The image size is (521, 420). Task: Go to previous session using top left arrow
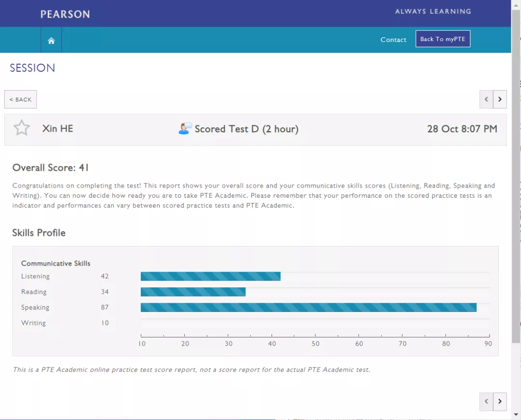tap(486, 99)
